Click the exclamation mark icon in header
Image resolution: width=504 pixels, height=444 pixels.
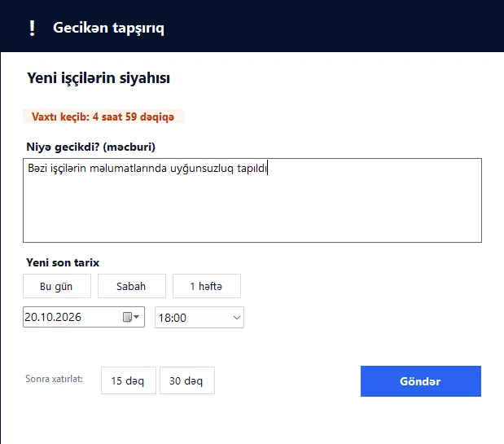pyautogui.click(x=32, y=28)
